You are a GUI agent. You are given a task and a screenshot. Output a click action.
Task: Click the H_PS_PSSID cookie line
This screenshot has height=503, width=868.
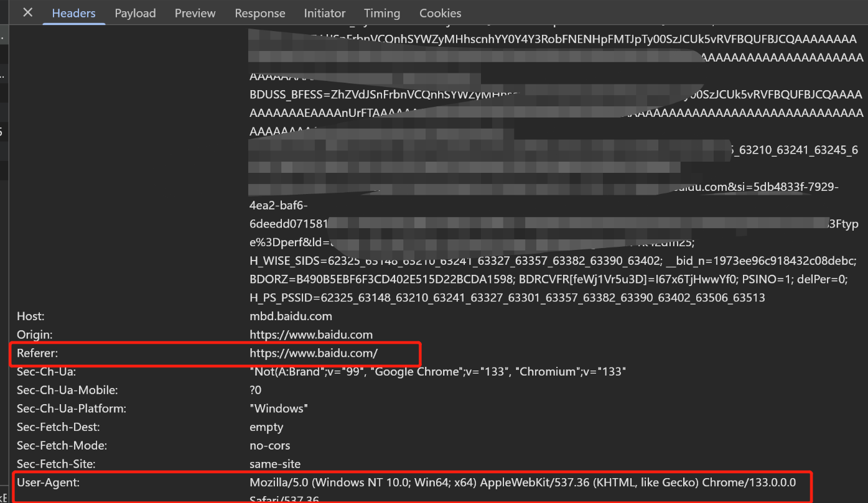[x=507, y=298]
